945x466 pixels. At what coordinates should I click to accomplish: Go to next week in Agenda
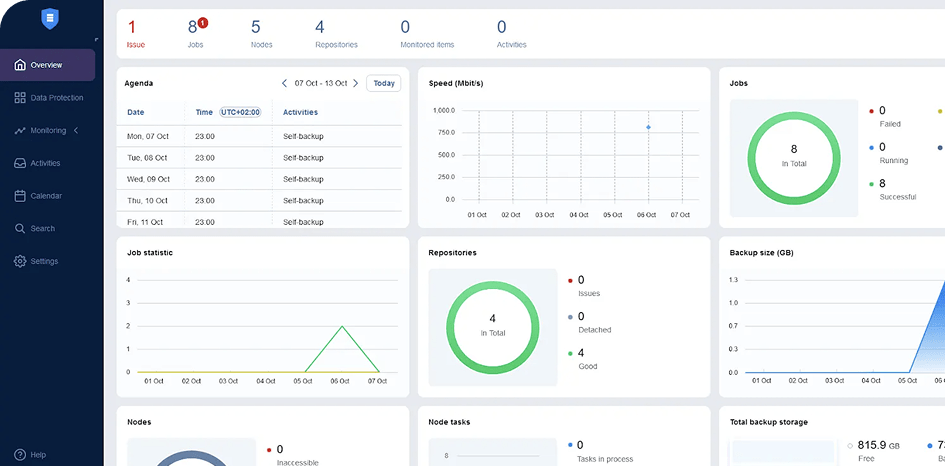tap(355, 83)
